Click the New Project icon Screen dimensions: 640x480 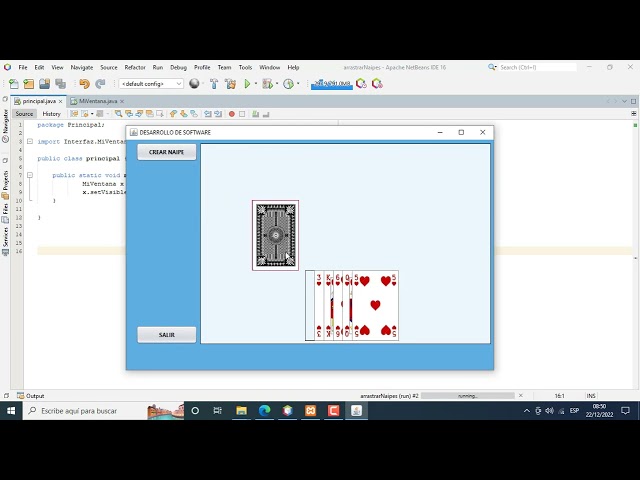pyautogui.click(x=29, y=84)
